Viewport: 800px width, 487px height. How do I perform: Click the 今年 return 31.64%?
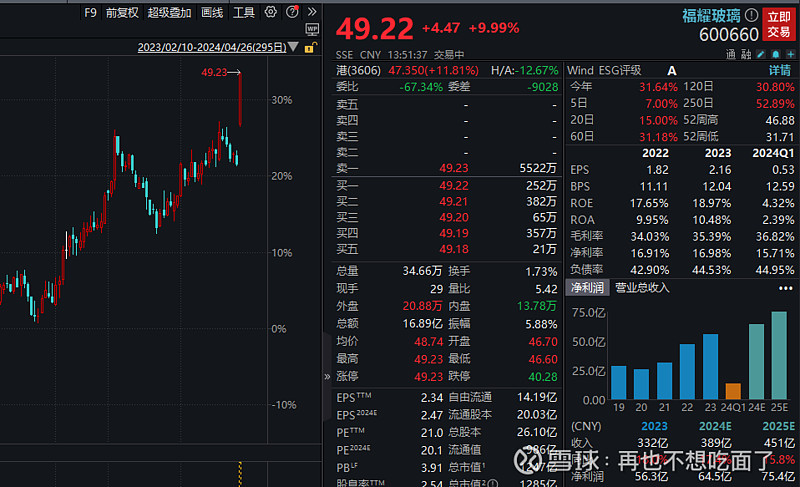(x=658, y=87)
